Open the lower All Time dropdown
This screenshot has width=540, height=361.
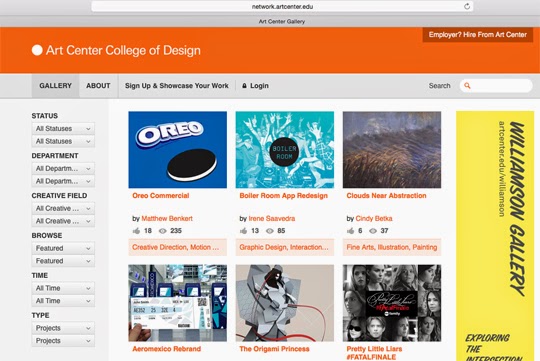[63, 301]
